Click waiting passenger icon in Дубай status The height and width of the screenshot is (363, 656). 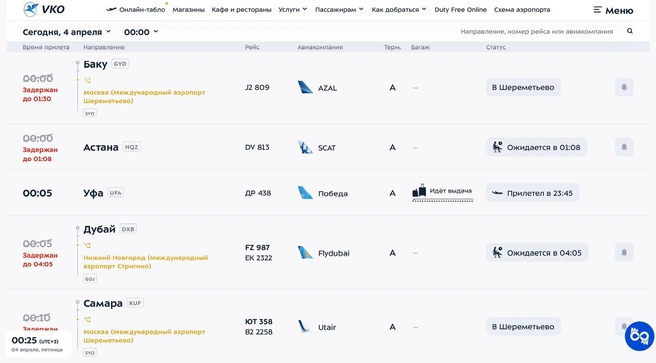click(497, 253)
